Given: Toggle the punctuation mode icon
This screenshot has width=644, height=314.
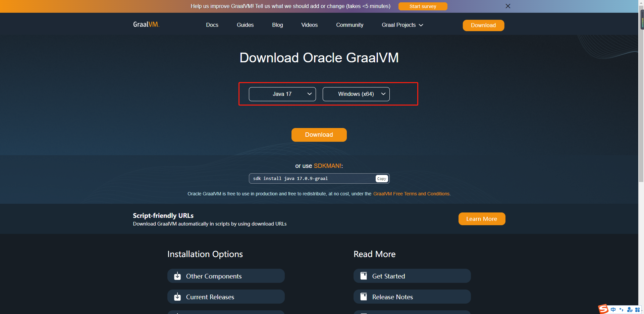Looking at the screenshot, I should click(x=622, y=310).
